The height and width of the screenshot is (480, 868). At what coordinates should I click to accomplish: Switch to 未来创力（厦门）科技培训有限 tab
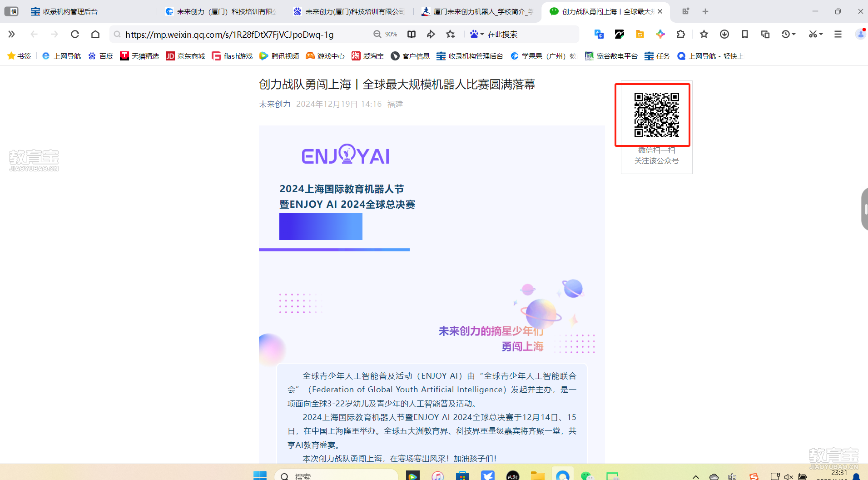pos(220,11)
